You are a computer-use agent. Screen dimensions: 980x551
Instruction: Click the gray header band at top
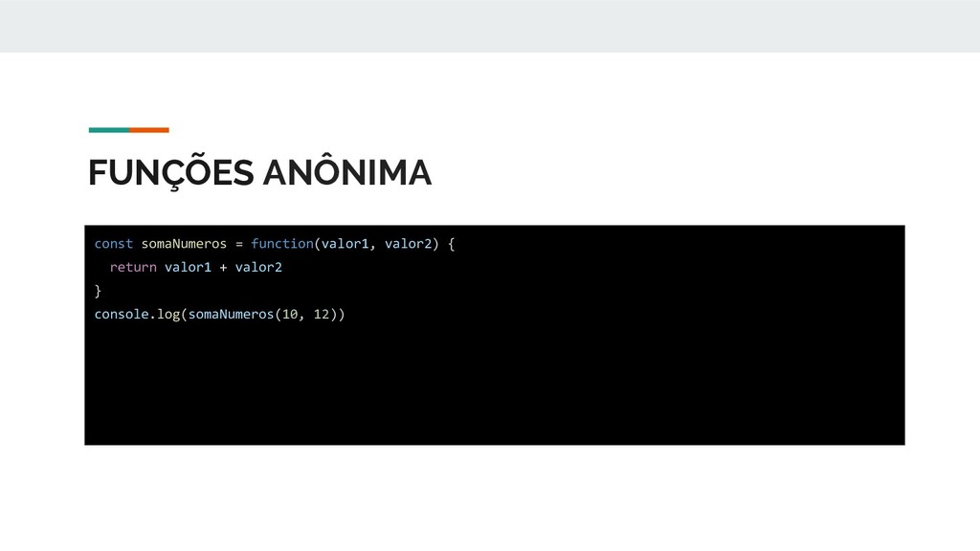pos(490,26)
